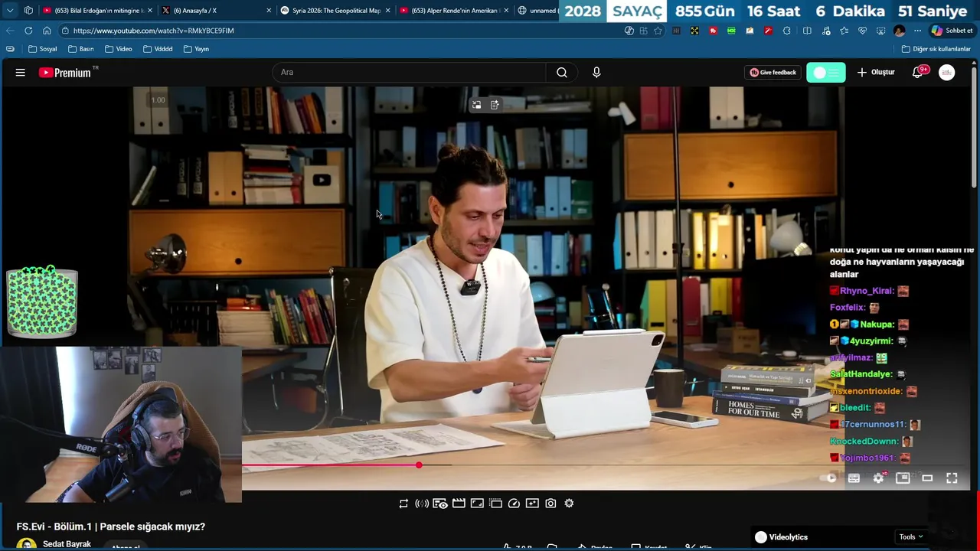The width and height of the screenshot is (980, 551).
Task: Open browser split screen icon
Action: (x=807, y=31)
